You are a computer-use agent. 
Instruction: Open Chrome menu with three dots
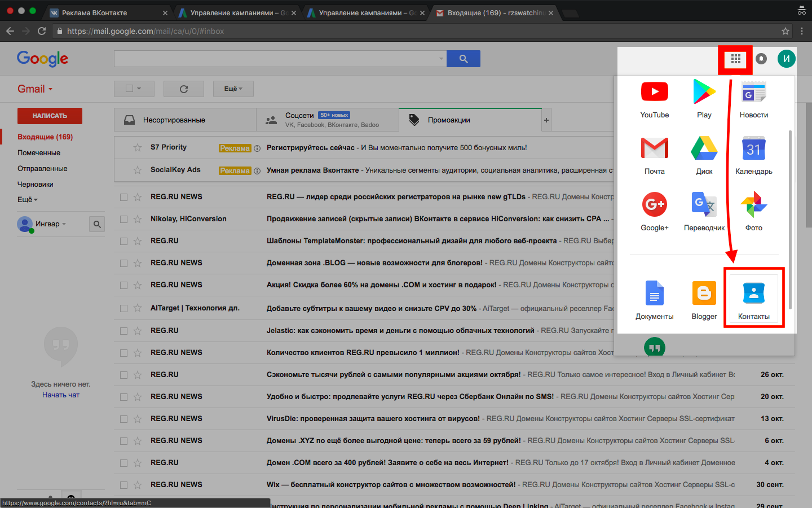click(x=802, y=31)
